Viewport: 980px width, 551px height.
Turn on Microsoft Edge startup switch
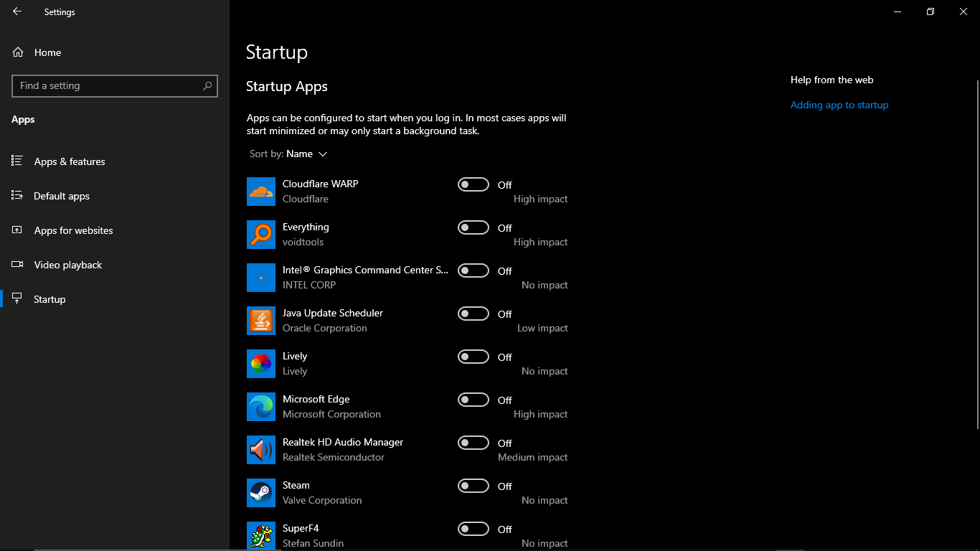[473, 400]
